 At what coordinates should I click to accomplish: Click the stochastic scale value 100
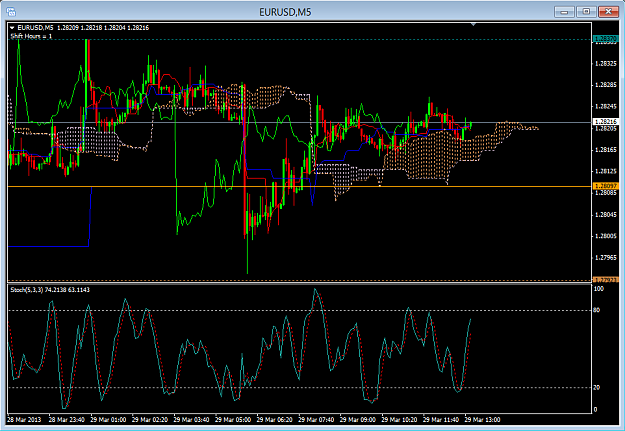[x=599, y=289]
